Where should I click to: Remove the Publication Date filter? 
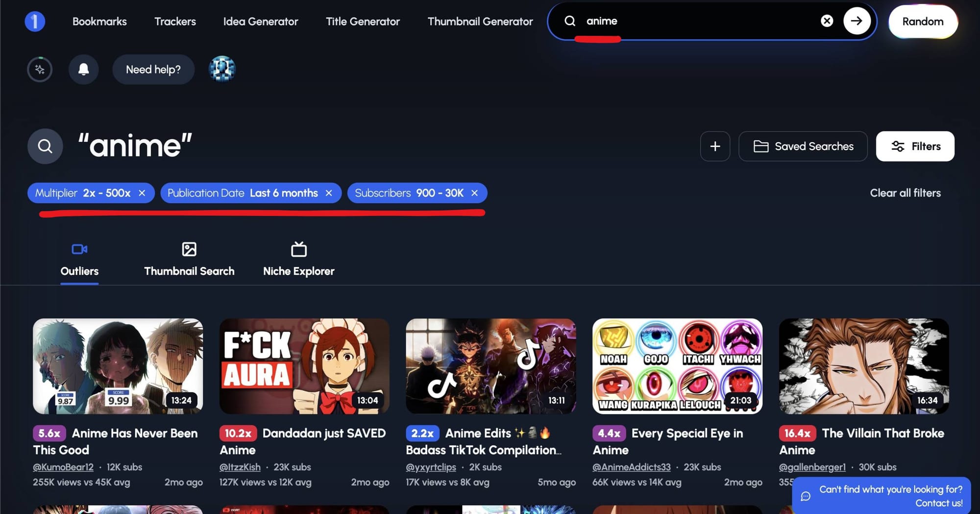(329, 193)
